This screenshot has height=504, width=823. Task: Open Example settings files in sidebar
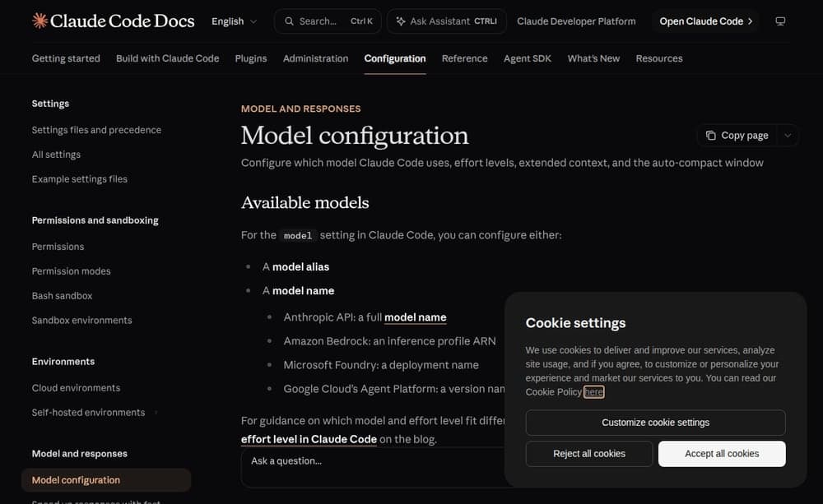coord(80,179)
